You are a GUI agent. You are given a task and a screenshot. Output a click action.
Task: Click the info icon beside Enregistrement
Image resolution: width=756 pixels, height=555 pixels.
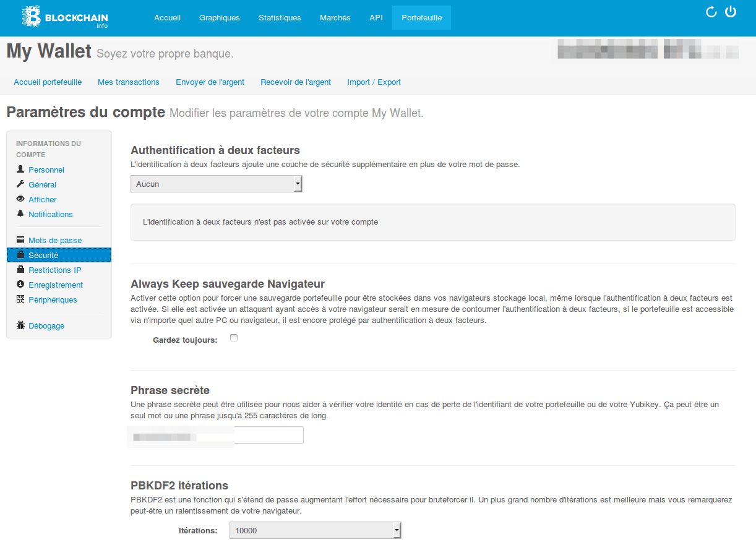(x=20, y=284)
